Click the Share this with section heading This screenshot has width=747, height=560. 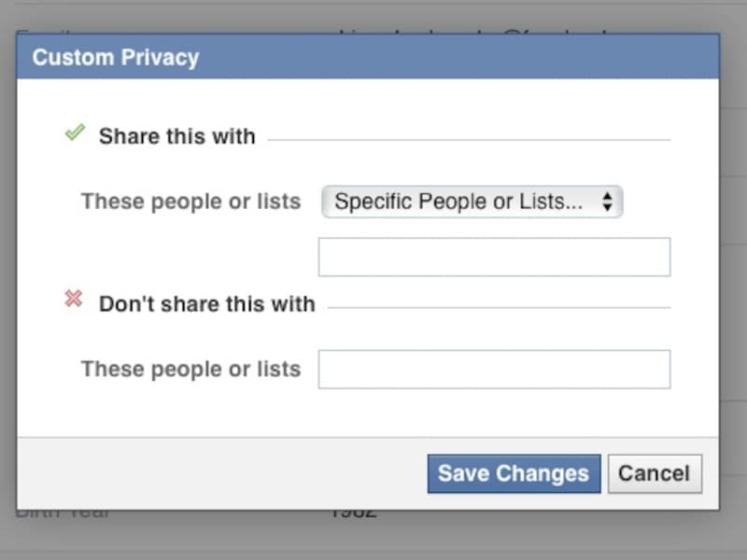click(x=177, y=136)
